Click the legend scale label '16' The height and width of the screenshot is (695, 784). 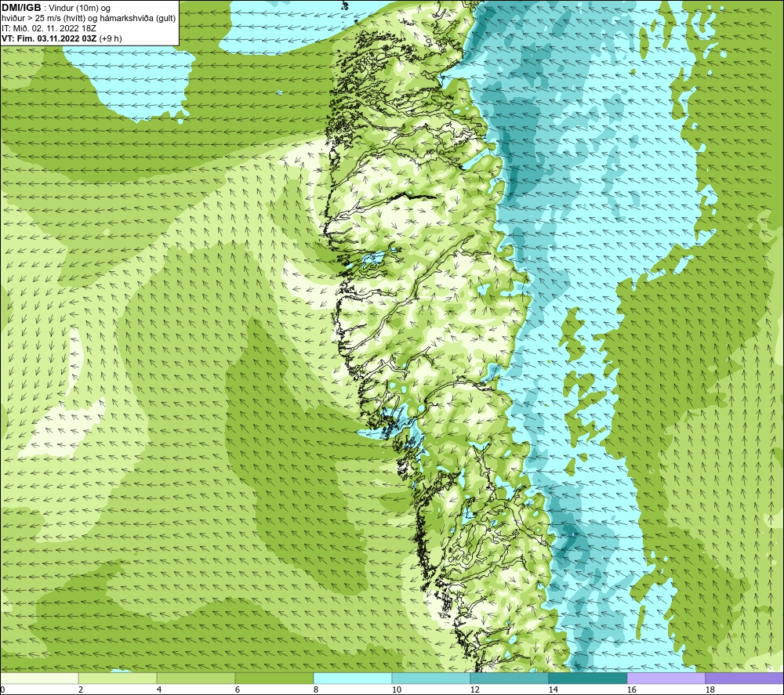tap(631, 690)
